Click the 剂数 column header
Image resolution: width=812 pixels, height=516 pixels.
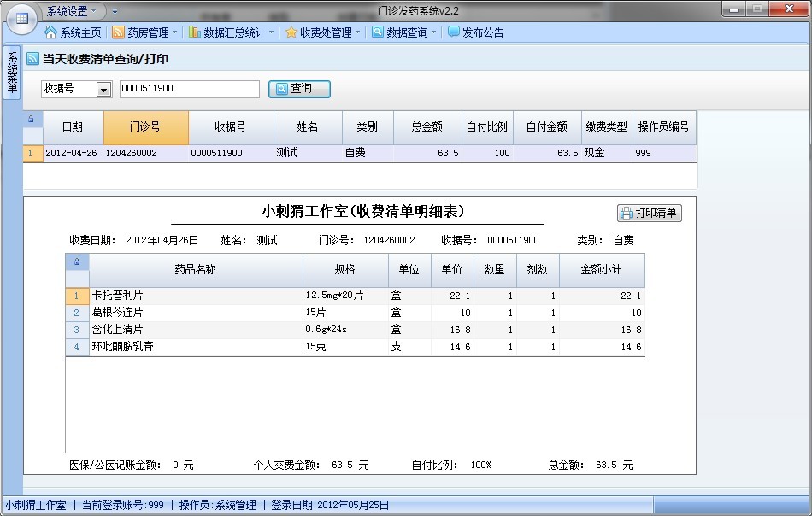pyautogui.click(x=538, y=270)
